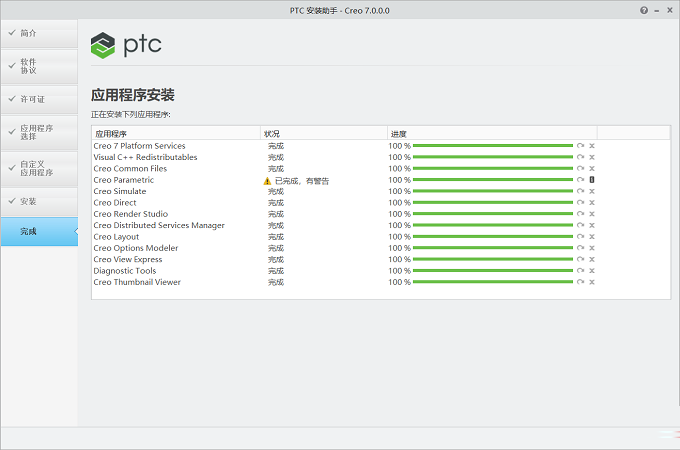The image size is (680, 450).
Task: Click Creo Simulate progress bar
Action: 493,191
